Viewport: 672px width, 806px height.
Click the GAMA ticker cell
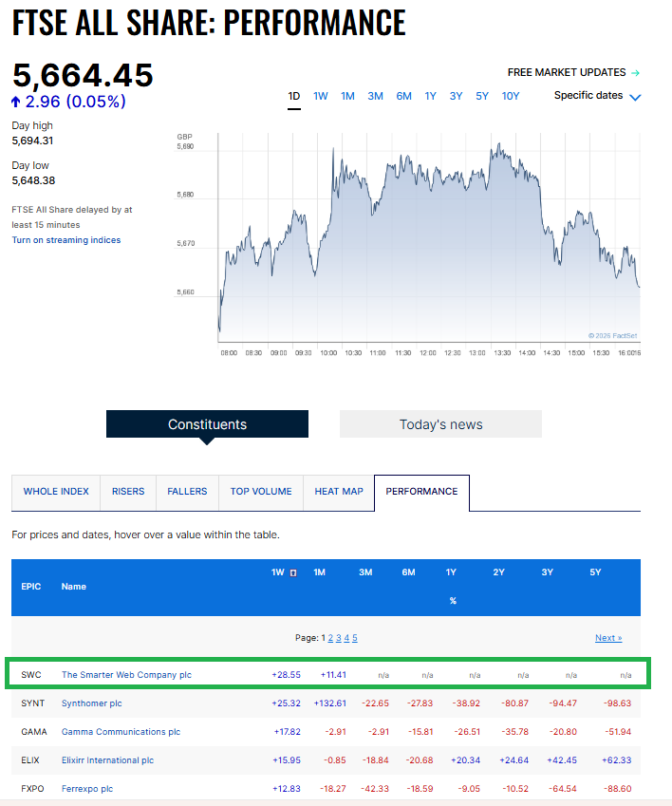(x=34, y=731)
